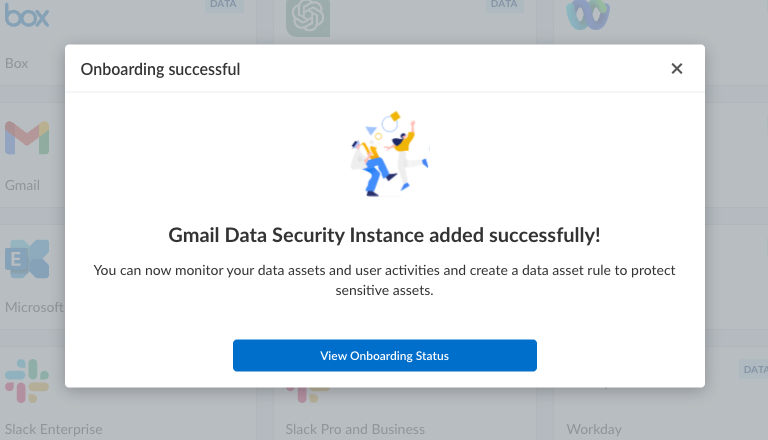
Task: Click the DATA badge above Workday
Action: pos(752,370)
